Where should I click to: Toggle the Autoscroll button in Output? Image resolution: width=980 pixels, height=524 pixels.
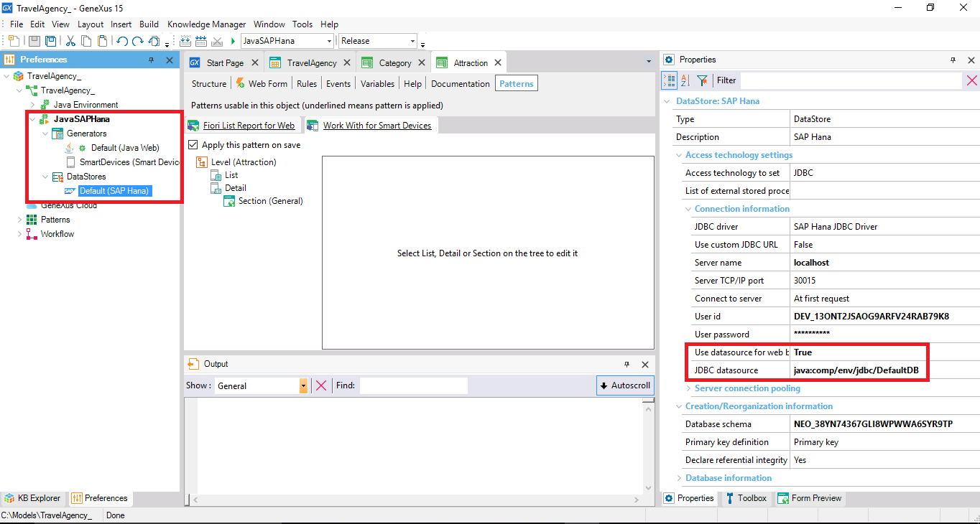625,385
